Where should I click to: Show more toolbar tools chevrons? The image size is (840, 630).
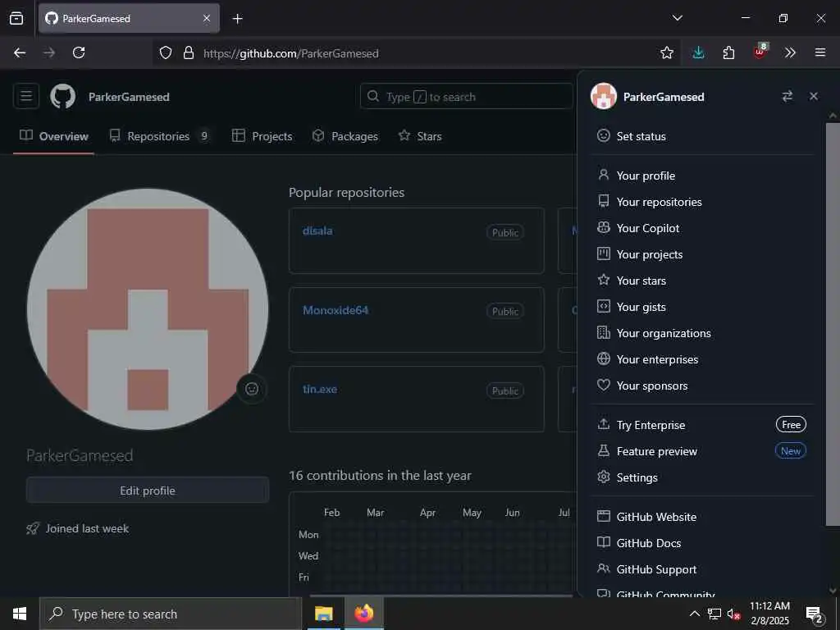pos(790,52)
